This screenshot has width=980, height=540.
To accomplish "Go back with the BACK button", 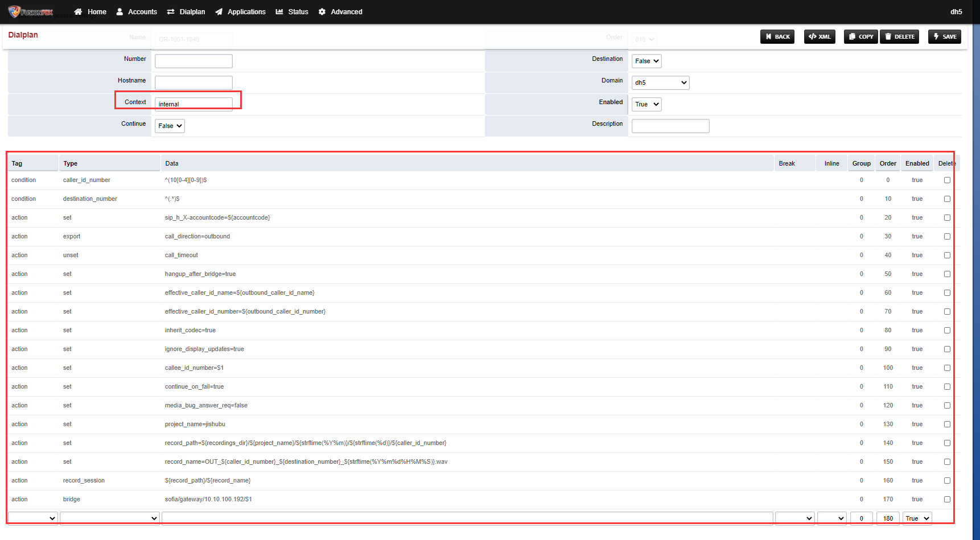I will tap(777, 36).
